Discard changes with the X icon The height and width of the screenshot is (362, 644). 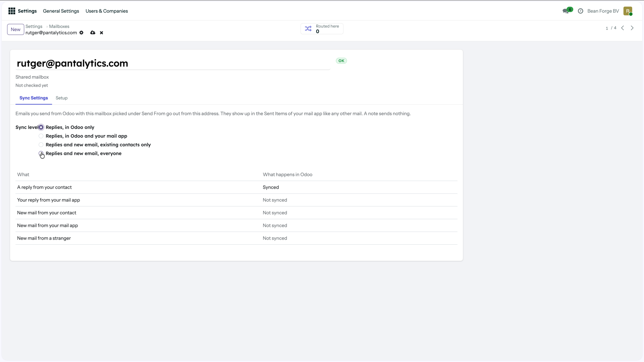pos(101,33)
